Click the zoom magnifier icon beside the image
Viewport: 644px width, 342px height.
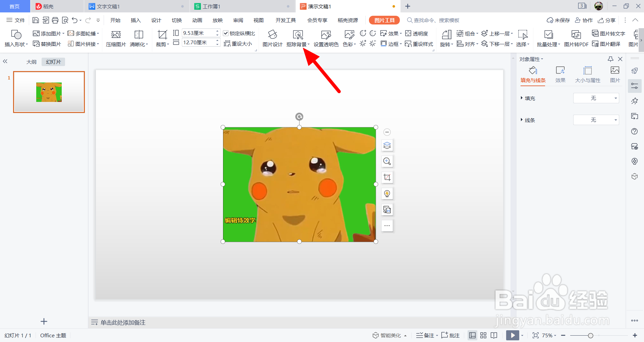(x=387, y=161)
